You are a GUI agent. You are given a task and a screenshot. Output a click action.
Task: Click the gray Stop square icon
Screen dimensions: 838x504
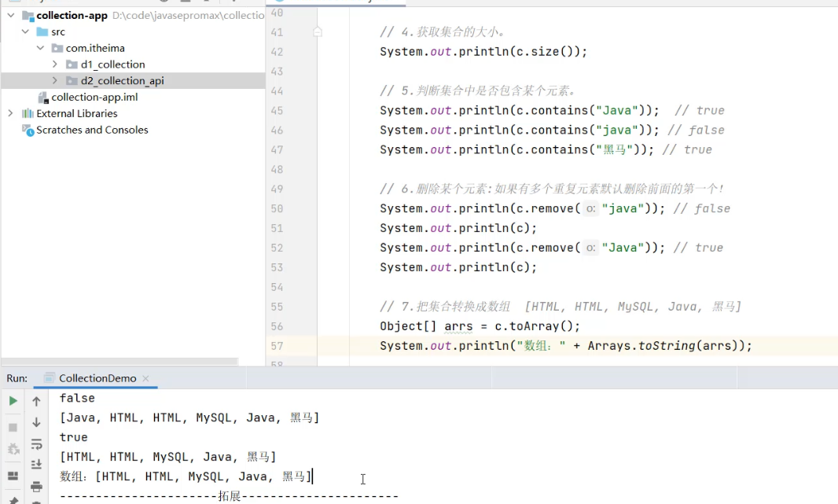pyautogui.click(x=13, y=428)
